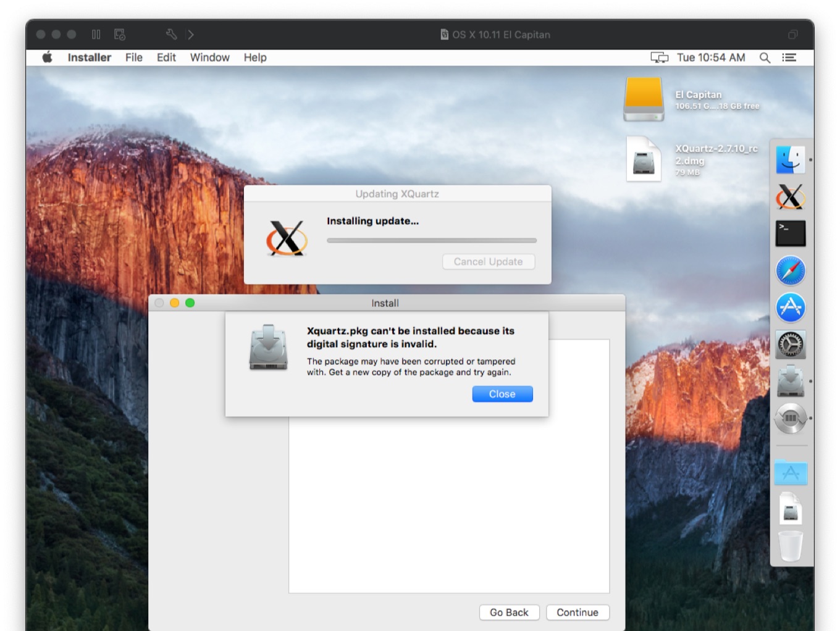Click the VM pause button in title bar
840x631 pixels.
coord(96,35)
